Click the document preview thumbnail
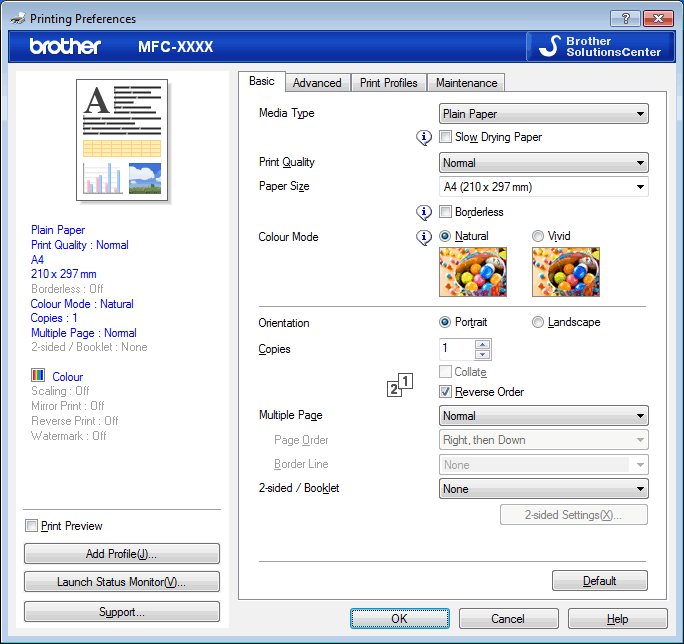 pyautogui.click(x=122, y=140)
